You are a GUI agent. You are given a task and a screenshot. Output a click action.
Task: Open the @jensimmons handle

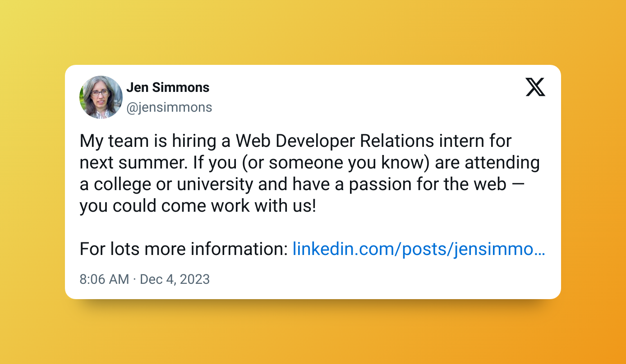click(x=169, y=107)
